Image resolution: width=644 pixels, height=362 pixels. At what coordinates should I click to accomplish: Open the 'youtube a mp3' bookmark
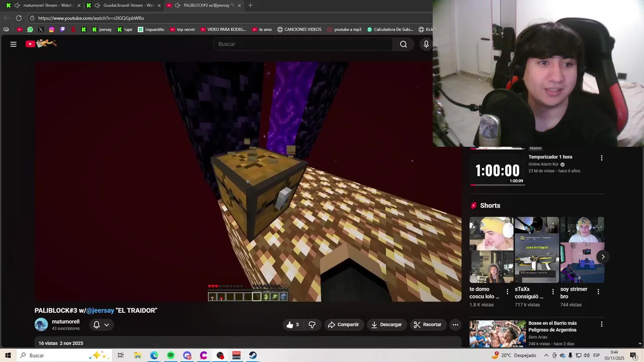(x=344, y=30)
